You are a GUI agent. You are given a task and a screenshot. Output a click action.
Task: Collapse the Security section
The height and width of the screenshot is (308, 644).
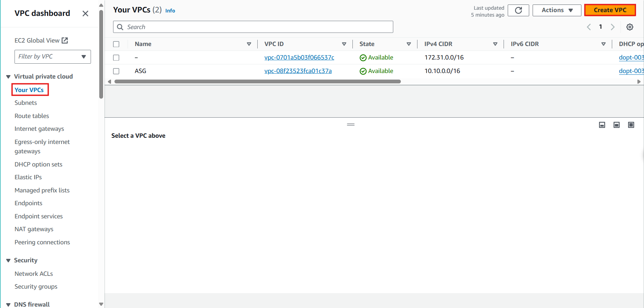click(x=8, y=260)
